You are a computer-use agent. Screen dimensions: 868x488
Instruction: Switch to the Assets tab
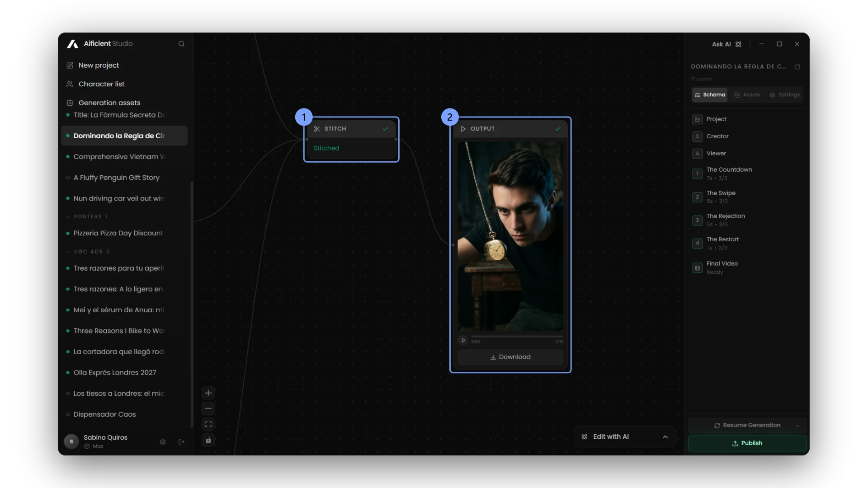(747, 95)
